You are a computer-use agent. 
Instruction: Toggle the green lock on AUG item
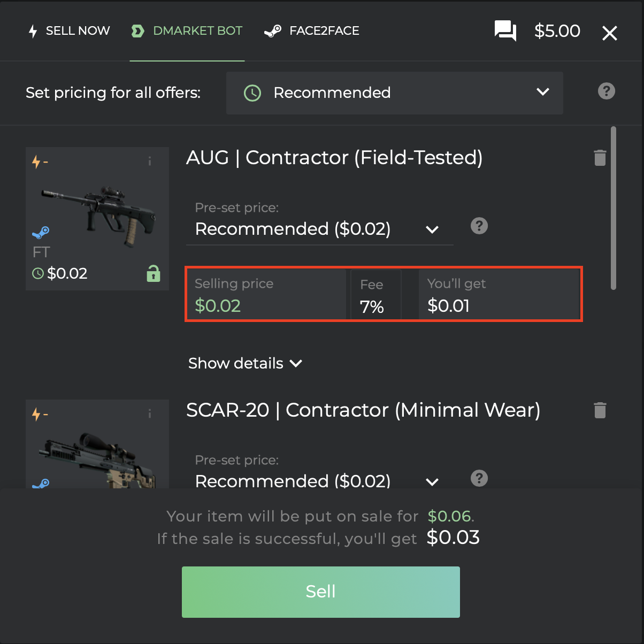click(x=154, y=273)
